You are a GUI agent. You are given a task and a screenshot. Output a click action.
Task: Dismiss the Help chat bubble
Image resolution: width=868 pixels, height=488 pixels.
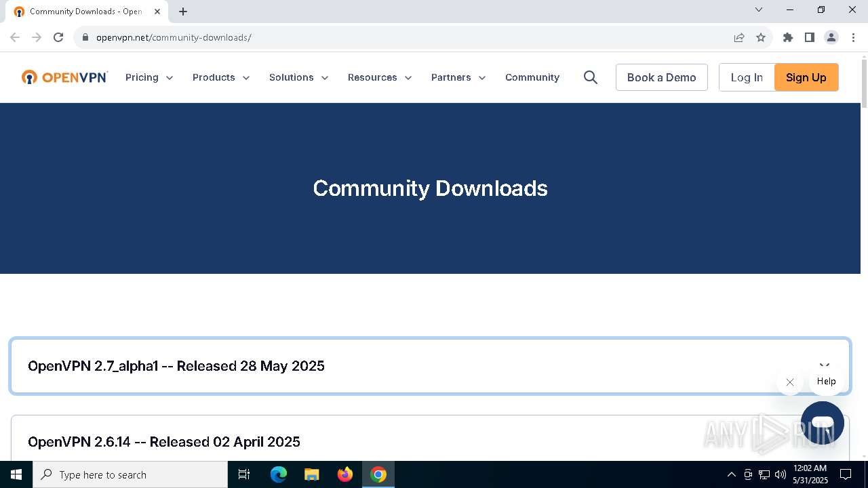coord(790,382)
